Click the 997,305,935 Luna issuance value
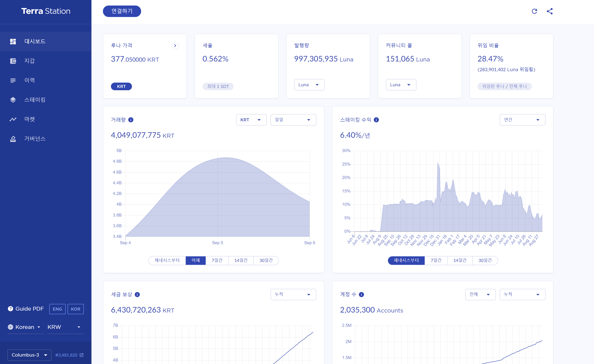The image size is (594, 364). 324,59
